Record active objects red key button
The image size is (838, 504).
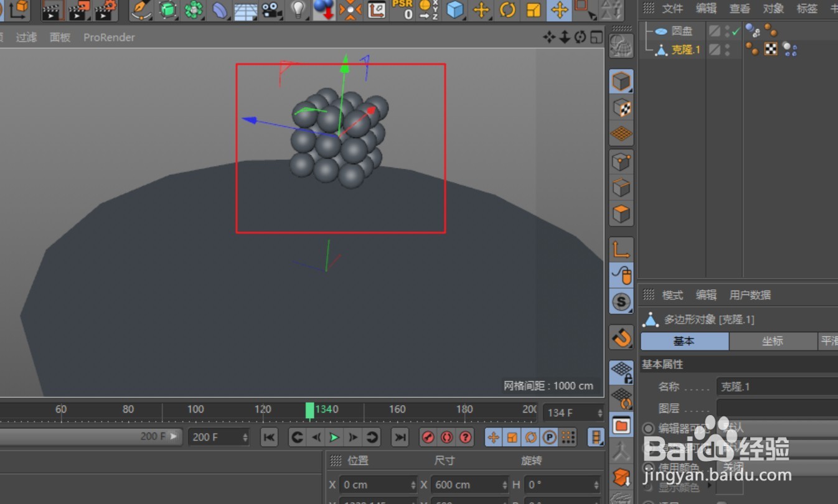[428, 437]
